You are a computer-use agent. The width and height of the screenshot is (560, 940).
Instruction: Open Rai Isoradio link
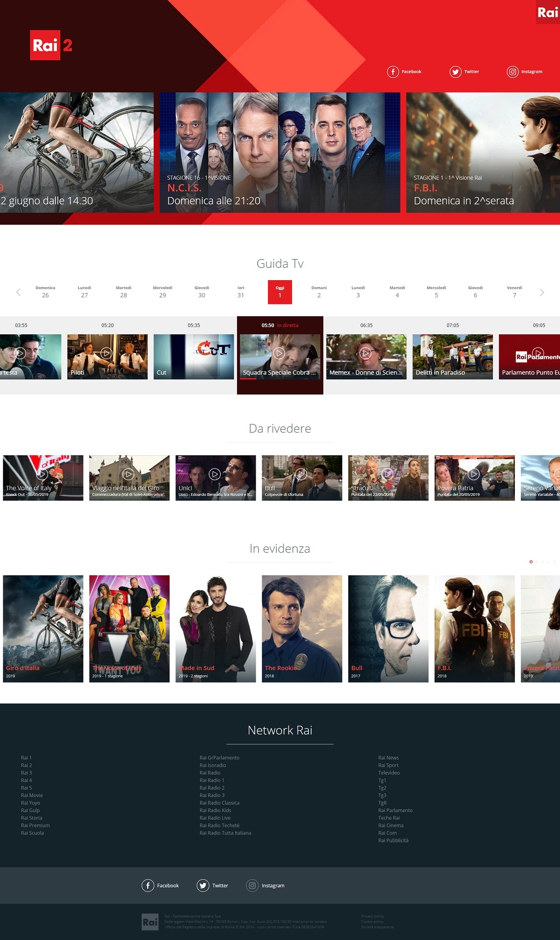tap(213, 765)
